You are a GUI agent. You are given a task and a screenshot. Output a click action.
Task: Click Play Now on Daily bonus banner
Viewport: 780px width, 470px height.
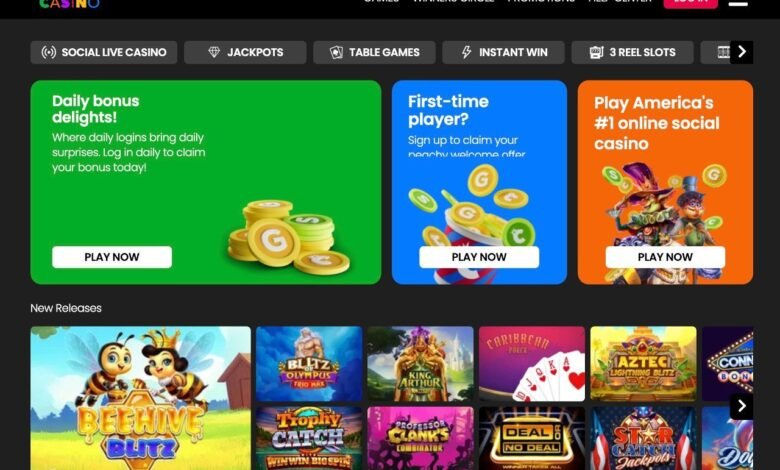pos(112,257)
